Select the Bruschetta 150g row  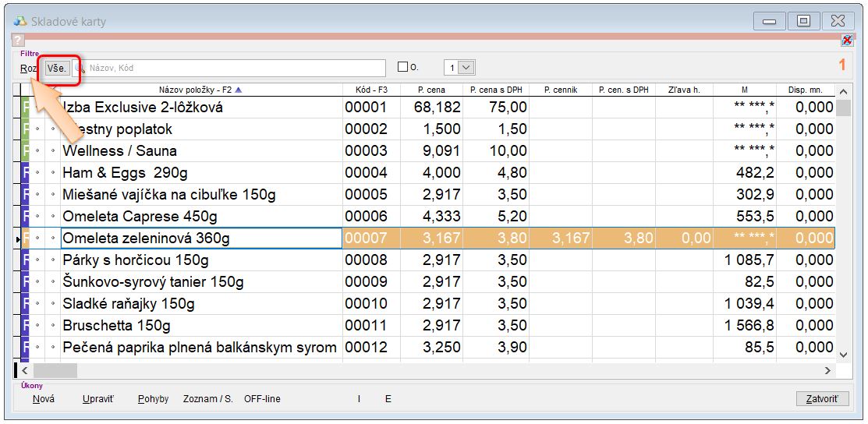pos(200,326)
